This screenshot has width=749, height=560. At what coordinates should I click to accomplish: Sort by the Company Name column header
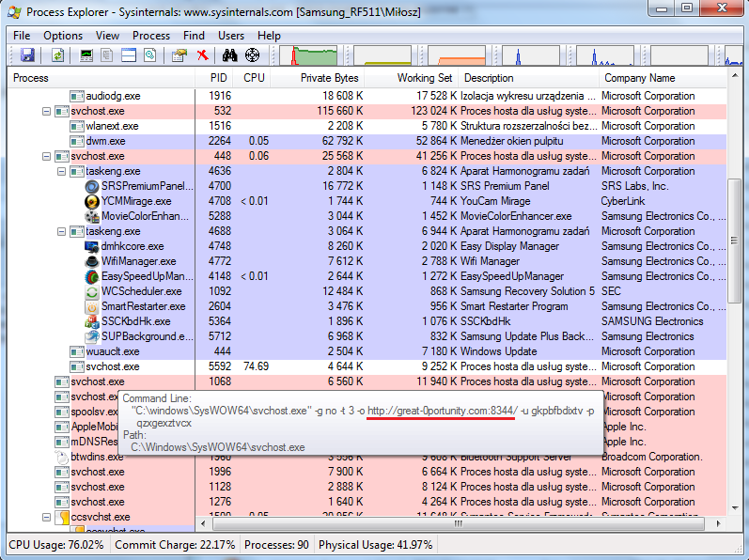point(663,78)
